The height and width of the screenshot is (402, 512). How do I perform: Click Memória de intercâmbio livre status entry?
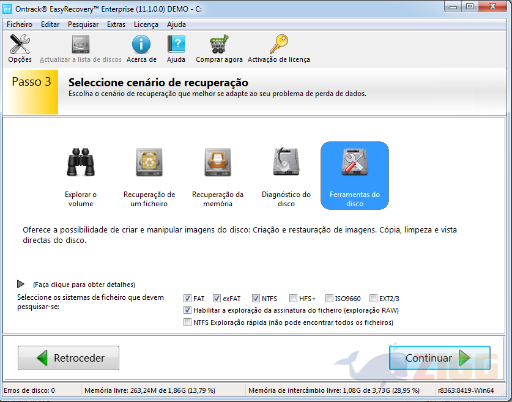click(334, 390)
